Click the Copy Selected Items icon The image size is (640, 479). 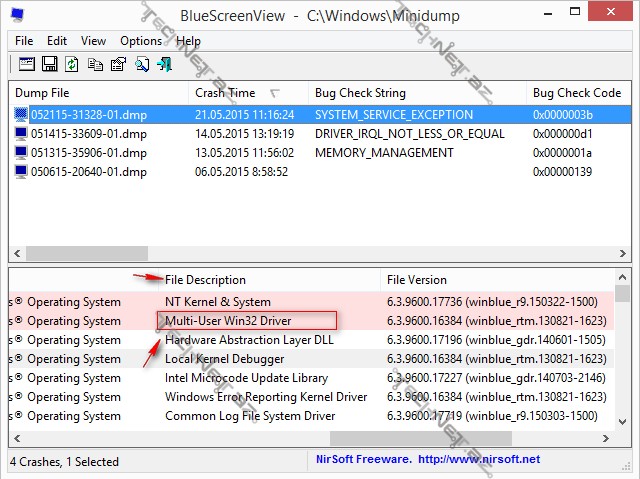[x=95, y=64]
